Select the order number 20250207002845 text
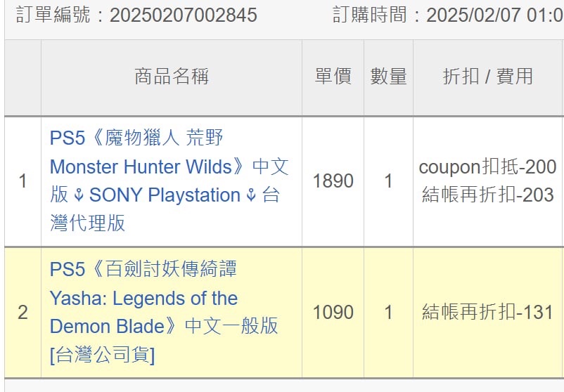Image resolution: width=564 pixels, height=392 pixels. 183,15
